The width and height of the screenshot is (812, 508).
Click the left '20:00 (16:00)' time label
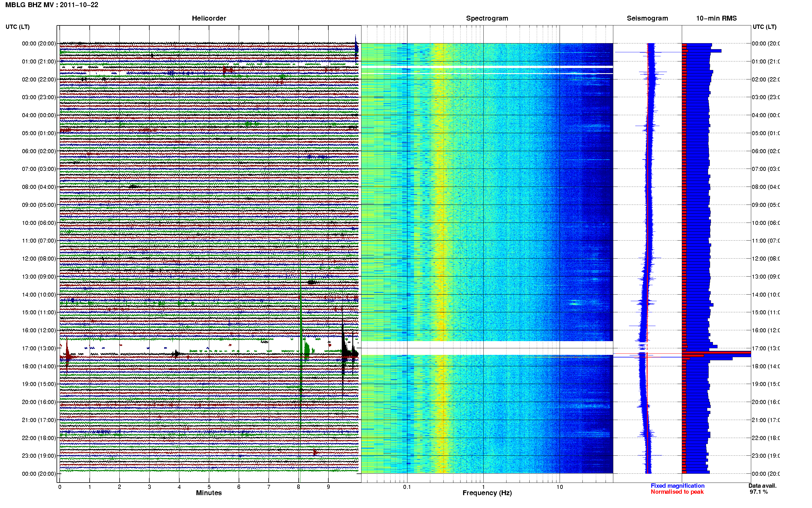click(x=39, y=402)
